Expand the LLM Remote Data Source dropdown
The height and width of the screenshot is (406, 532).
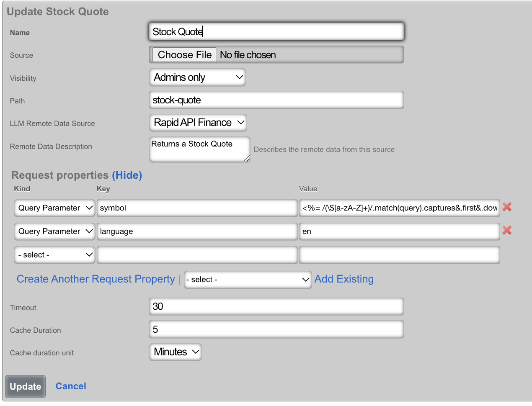(198, 123)
